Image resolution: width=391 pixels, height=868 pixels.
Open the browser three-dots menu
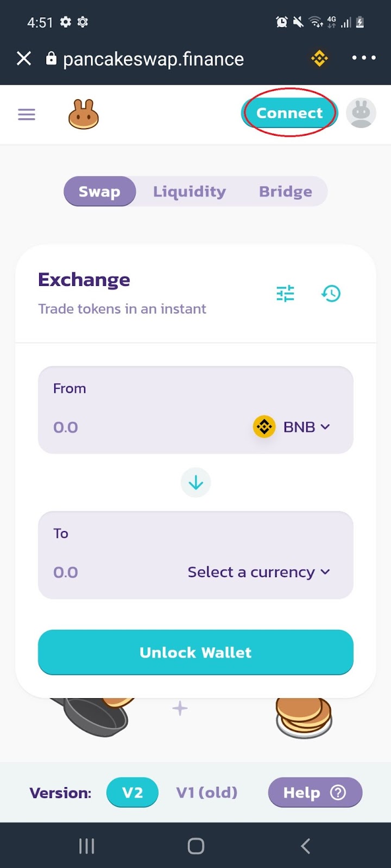pyautogui.click(x=364, y=58)
